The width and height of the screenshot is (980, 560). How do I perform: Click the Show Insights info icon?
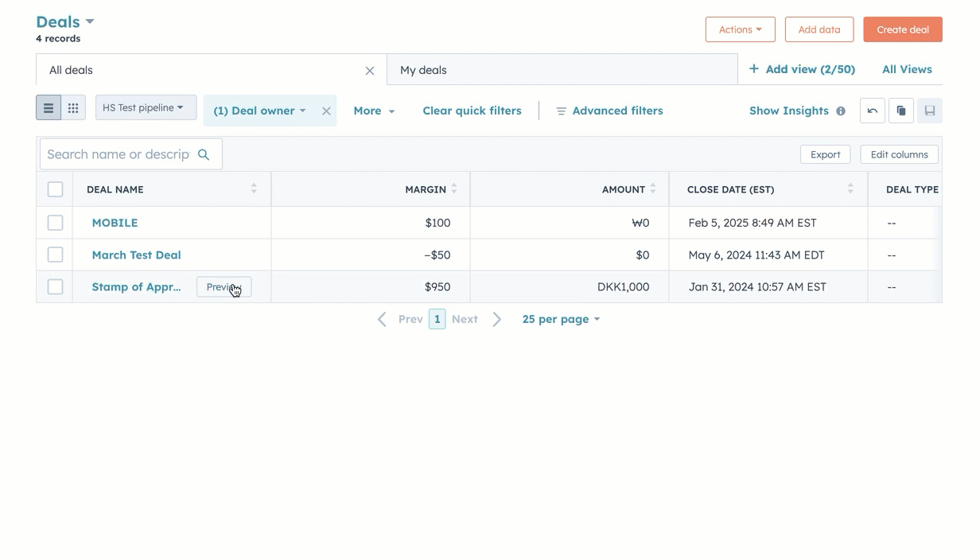pos(841,111)
